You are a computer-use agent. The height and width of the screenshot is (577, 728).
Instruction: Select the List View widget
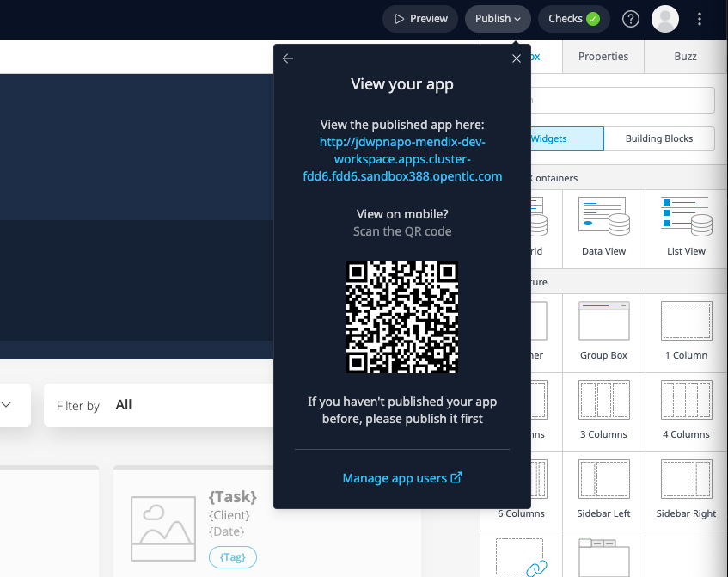click(x=686, y=229)
